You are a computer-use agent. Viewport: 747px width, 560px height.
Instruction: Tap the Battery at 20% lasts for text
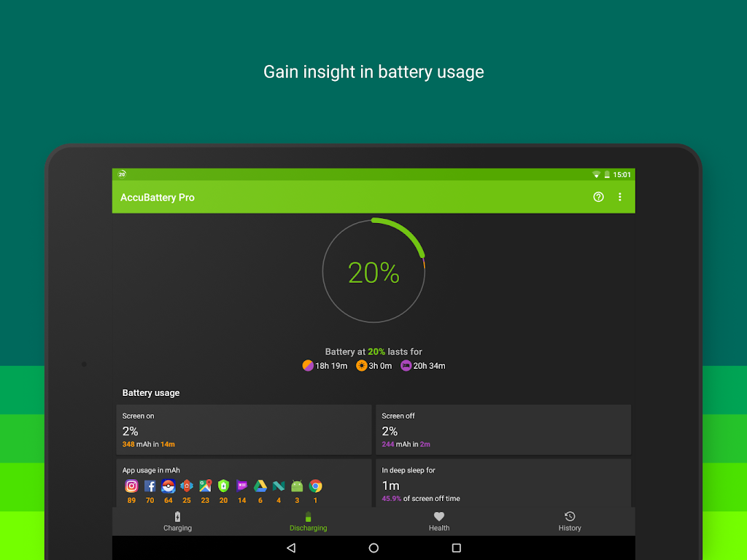pyautogui.click(x=373, y=352)
